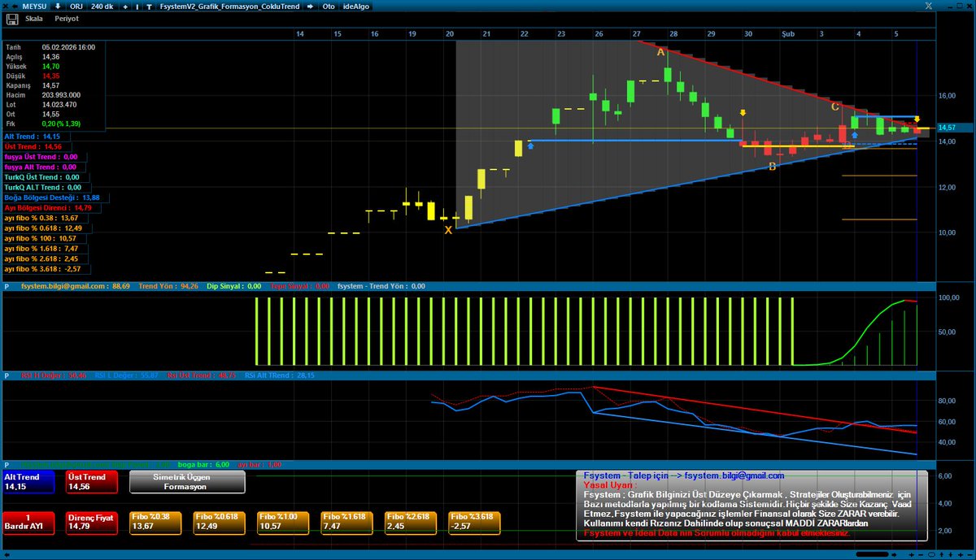
Task: Toggle the Oto option
Action: [x=329, y=6]
